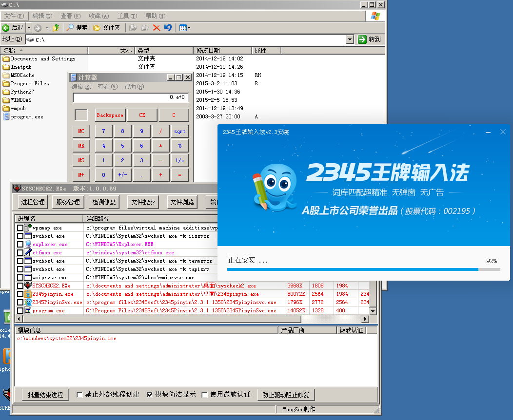Click the installer progress bar at 92%
The height and width of the screenshot is (420, 513).
pos(363,269)
